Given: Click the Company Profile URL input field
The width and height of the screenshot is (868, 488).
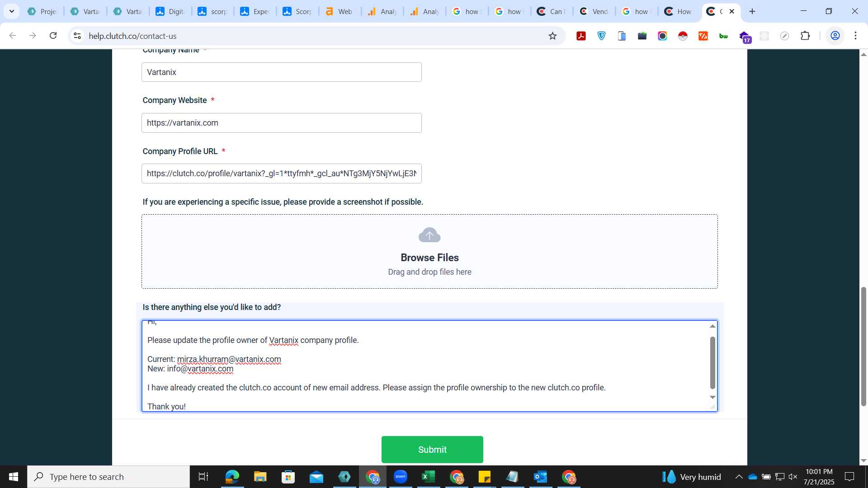Looking at the screenshot, I should pos(281,174).
